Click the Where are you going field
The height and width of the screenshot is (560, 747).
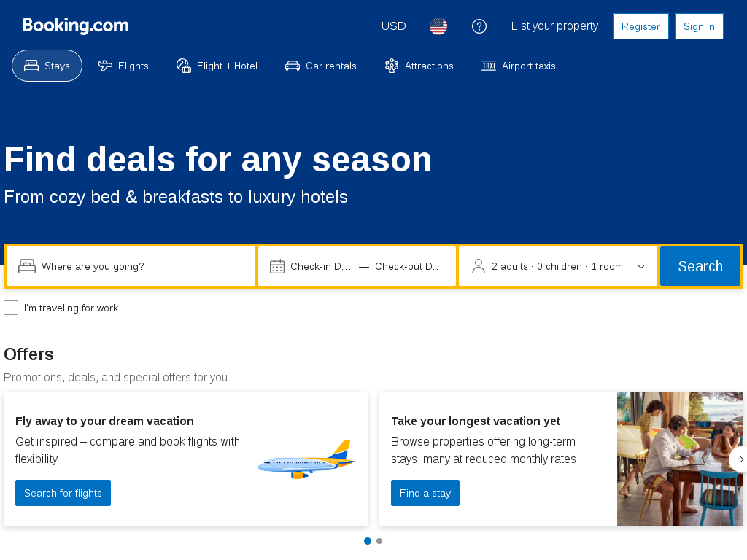pos(131,266)
